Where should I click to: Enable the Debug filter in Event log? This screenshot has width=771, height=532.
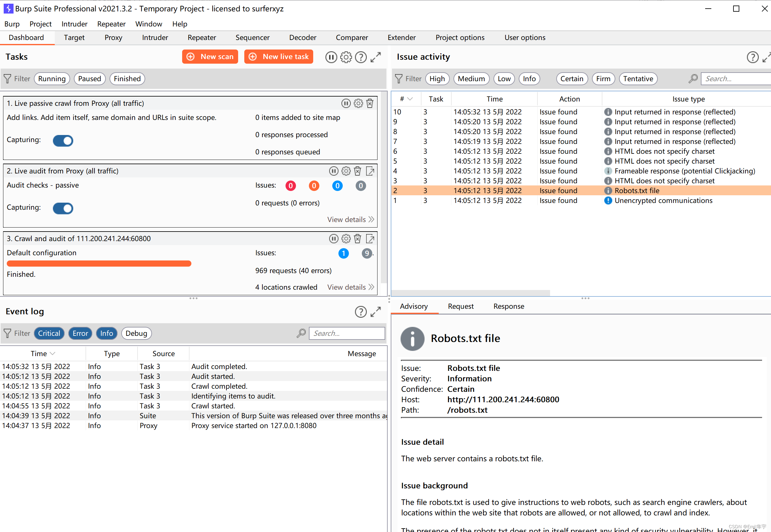[136, 333]
